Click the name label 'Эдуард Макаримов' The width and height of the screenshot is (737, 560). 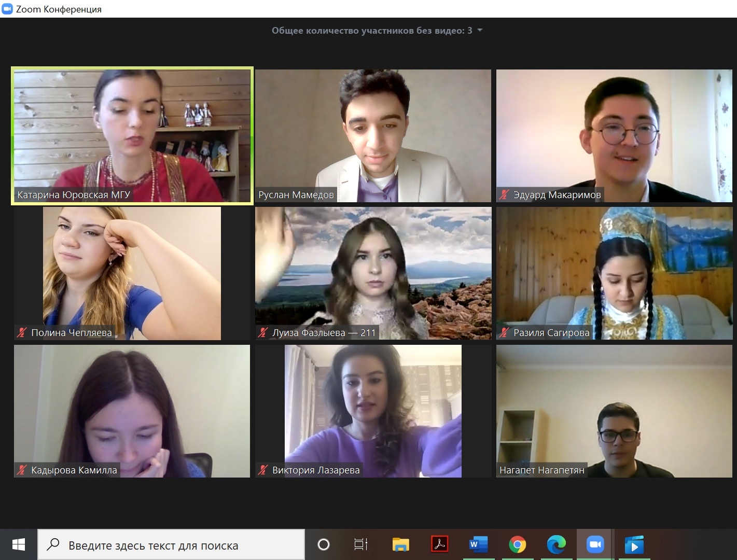pos(557,195)
